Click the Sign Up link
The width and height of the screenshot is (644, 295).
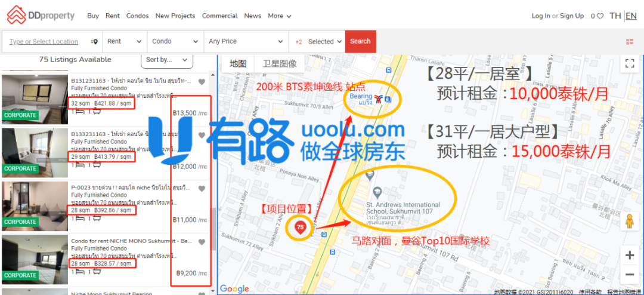point(572,16)
